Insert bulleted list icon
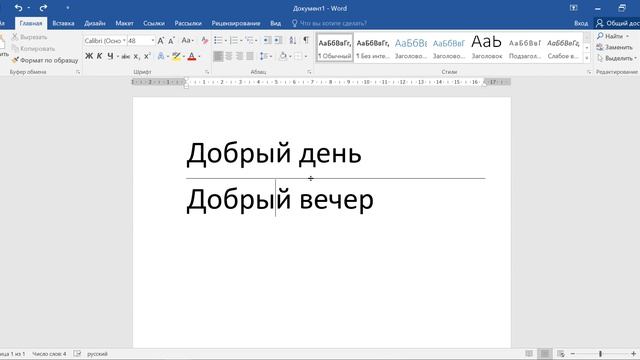Screen dimensions: 640x360 tap(218, 40)
